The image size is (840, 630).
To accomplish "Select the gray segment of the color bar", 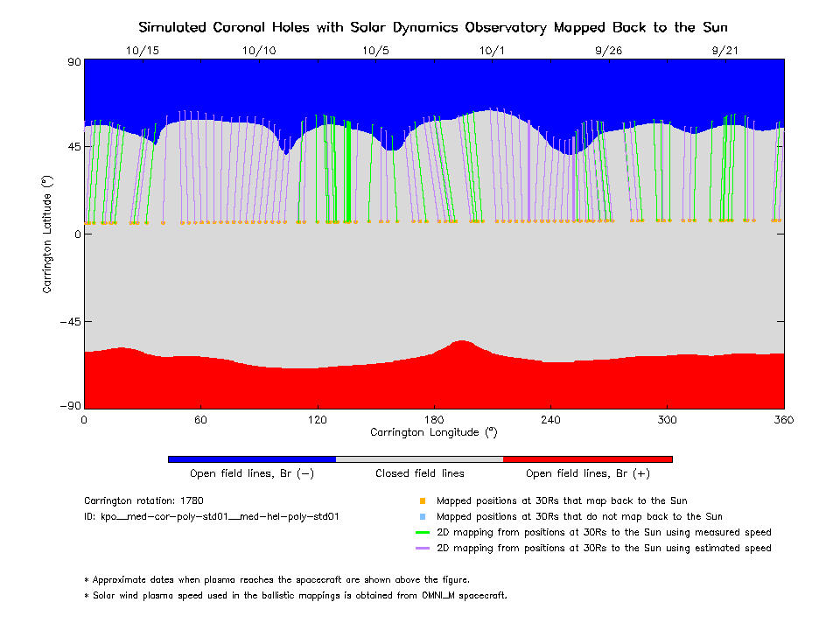I will pyautogui.click(x=420, y=458).
